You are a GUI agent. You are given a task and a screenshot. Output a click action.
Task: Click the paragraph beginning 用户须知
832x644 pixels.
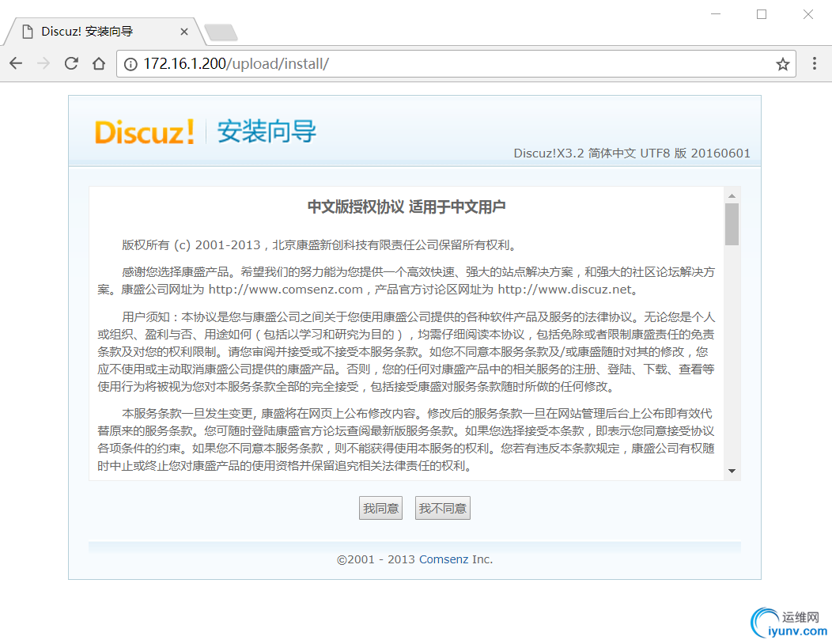(x=406, y=351)
